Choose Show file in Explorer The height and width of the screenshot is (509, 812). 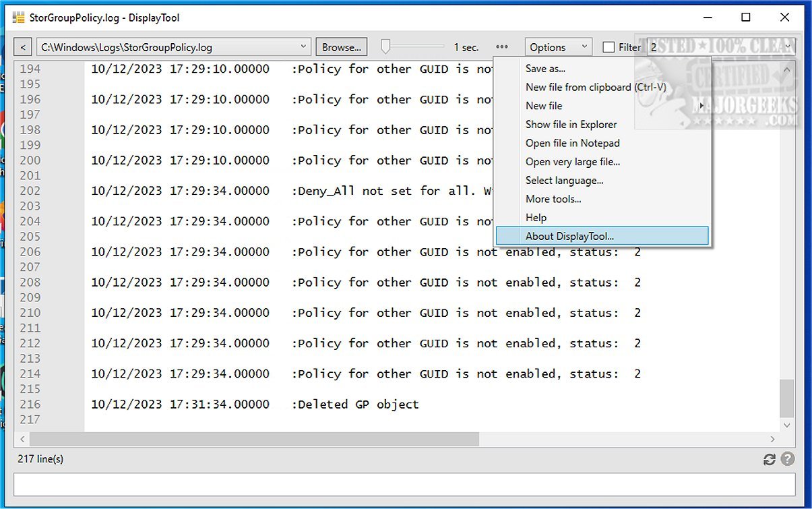point(602,125)
